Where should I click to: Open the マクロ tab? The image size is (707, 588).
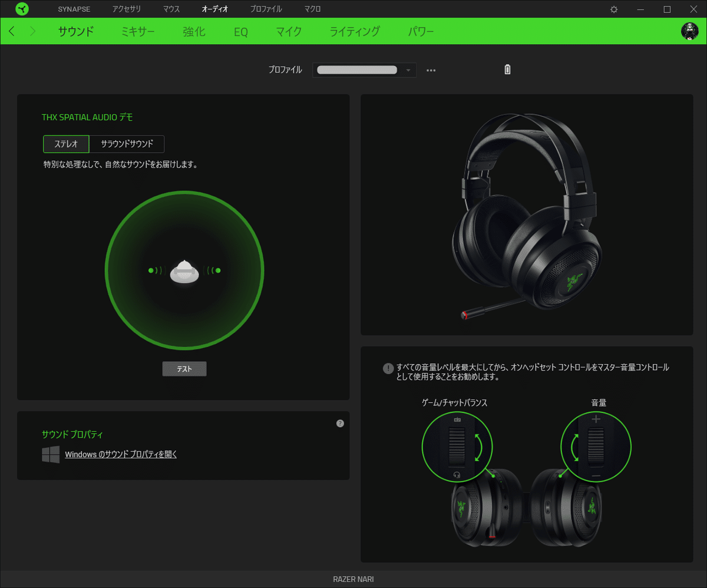pos(312,9)
